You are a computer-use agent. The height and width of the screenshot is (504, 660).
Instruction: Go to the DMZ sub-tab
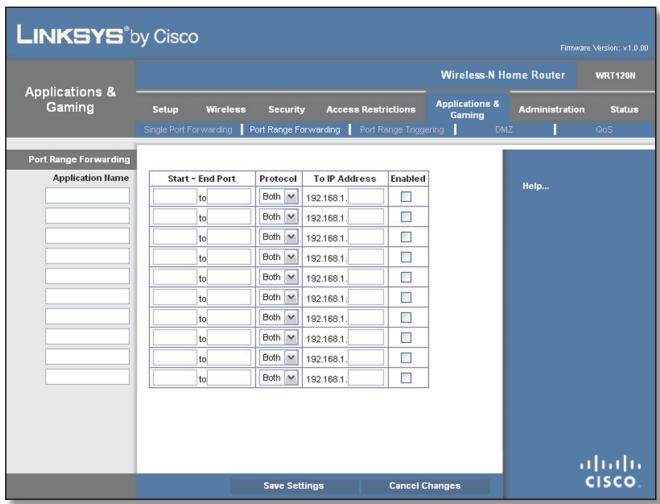pos(504,130)
